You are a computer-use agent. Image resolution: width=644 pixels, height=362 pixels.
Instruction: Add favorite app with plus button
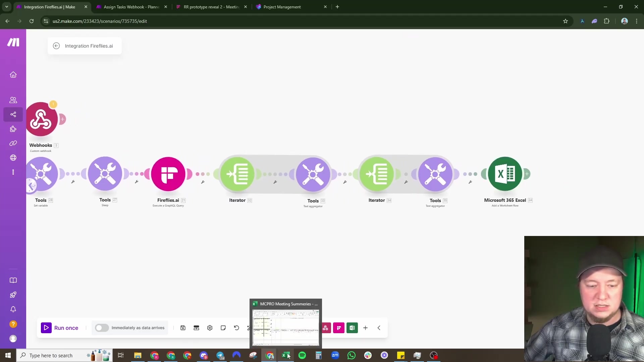click(365, 328)
